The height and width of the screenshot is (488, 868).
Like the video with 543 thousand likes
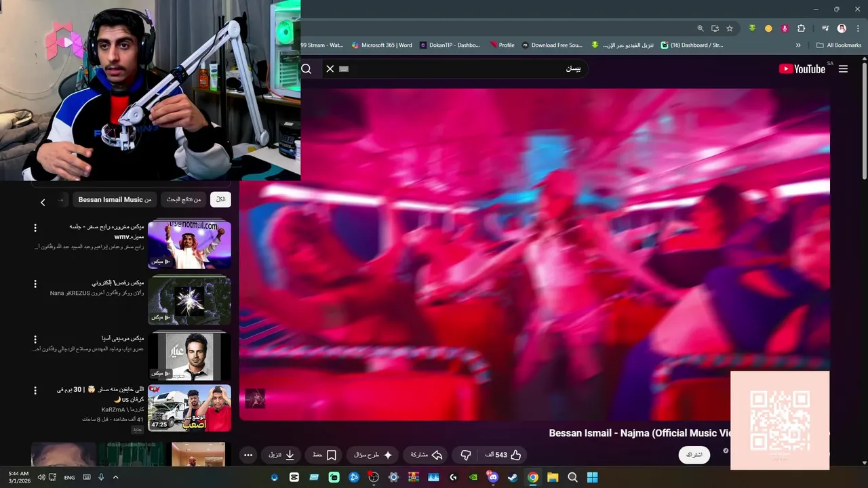[503, 455]
